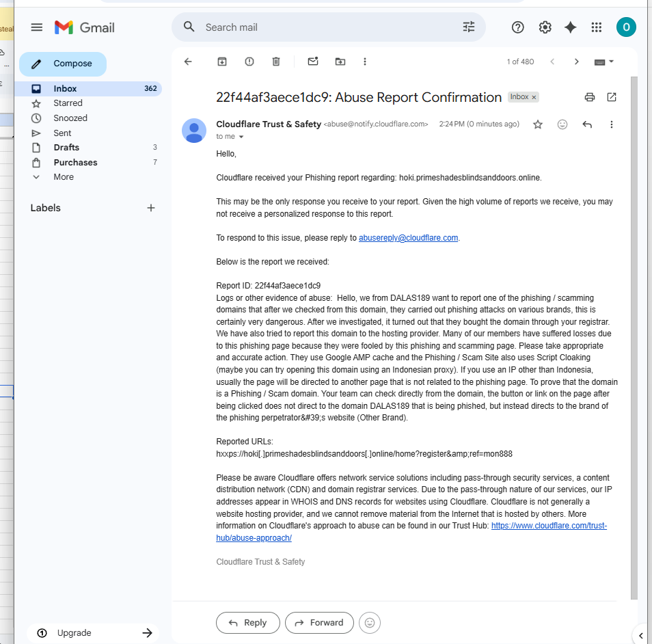
Task: Report this email as spam
Action: click(249, 62)
